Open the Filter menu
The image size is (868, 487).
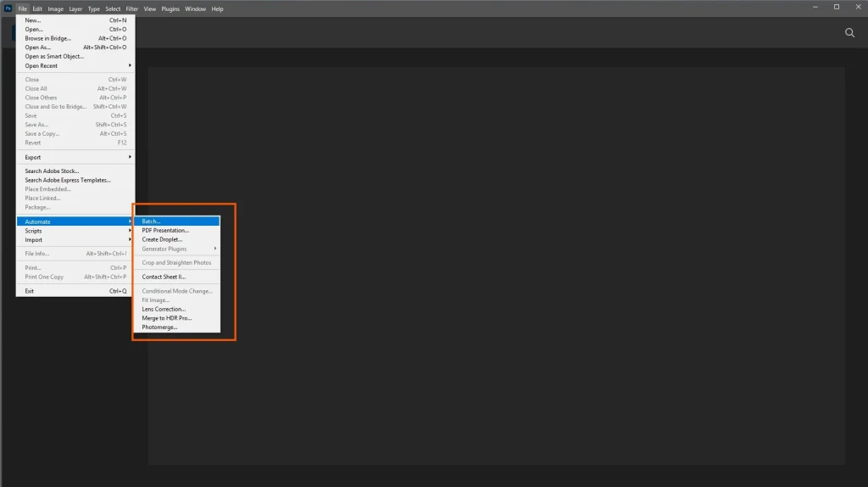click(x=131, y=8)
